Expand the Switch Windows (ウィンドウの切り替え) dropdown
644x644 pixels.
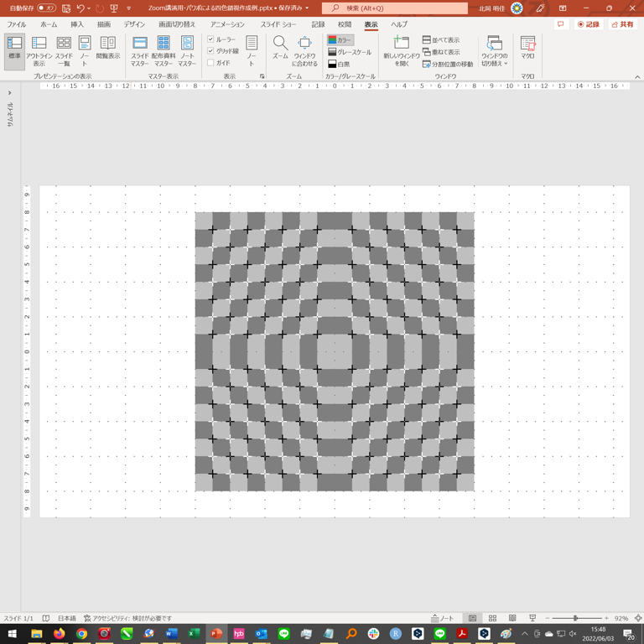[494, 52]
